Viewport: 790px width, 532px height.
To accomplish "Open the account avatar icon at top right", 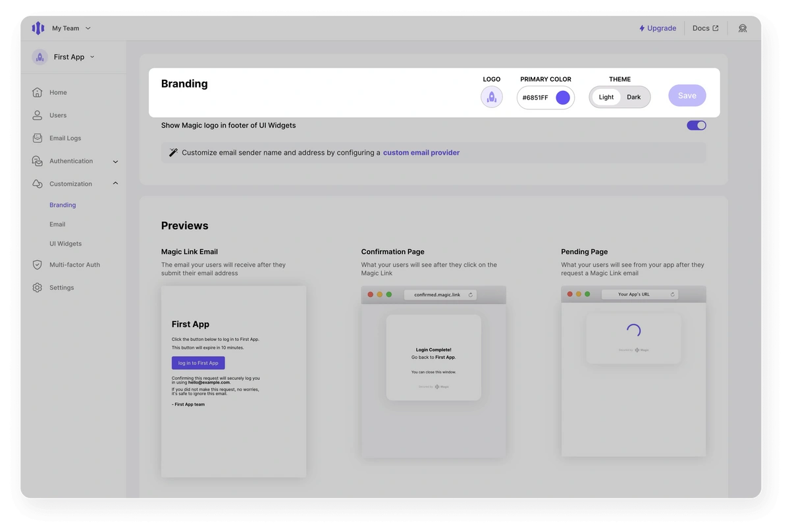I will pos(743,28).
